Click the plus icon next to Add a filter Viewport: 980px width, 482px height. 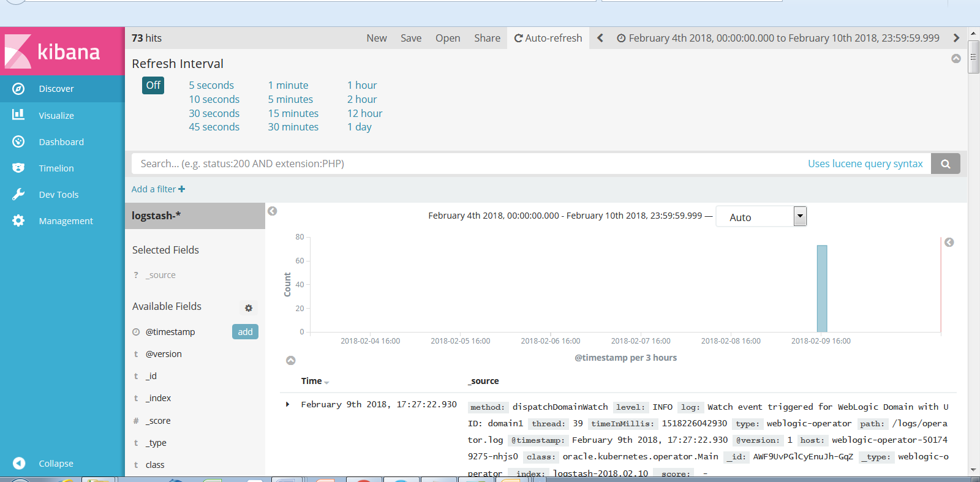182,189
